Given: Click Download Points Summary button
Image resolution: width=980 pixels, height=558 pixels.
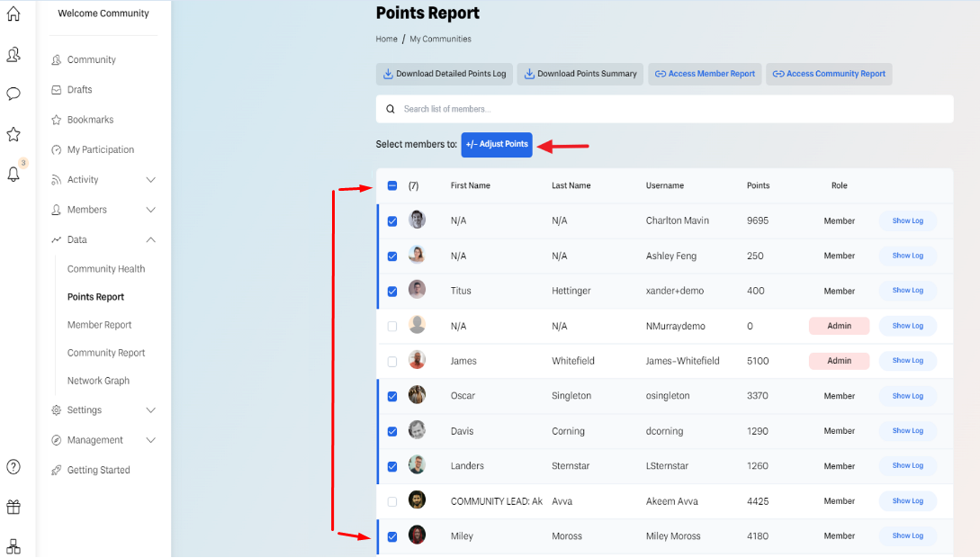Looking at the screenshot, I should [580, 74].
